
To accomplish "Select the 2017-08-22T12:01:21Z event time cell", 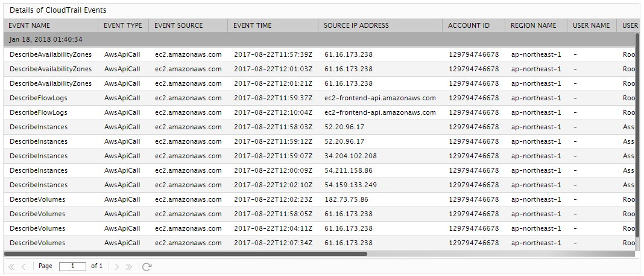I will [x=273, y=83].
